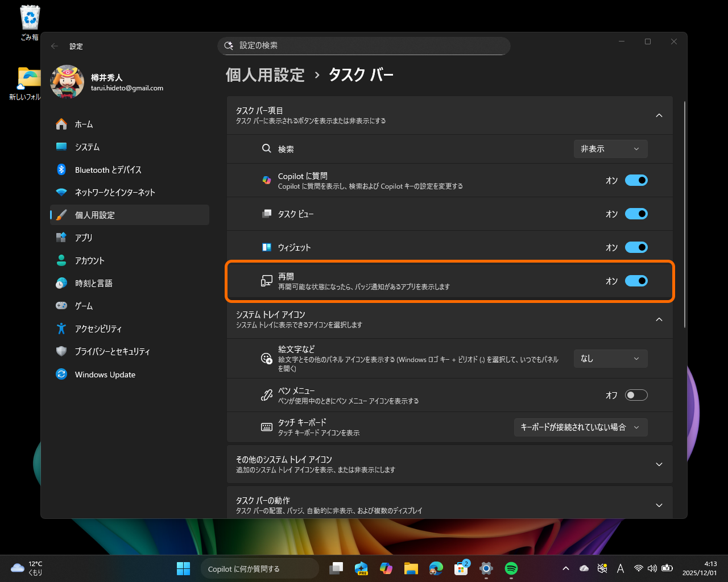Open the 樽井秀人 account profile picture

coord(67,82)
